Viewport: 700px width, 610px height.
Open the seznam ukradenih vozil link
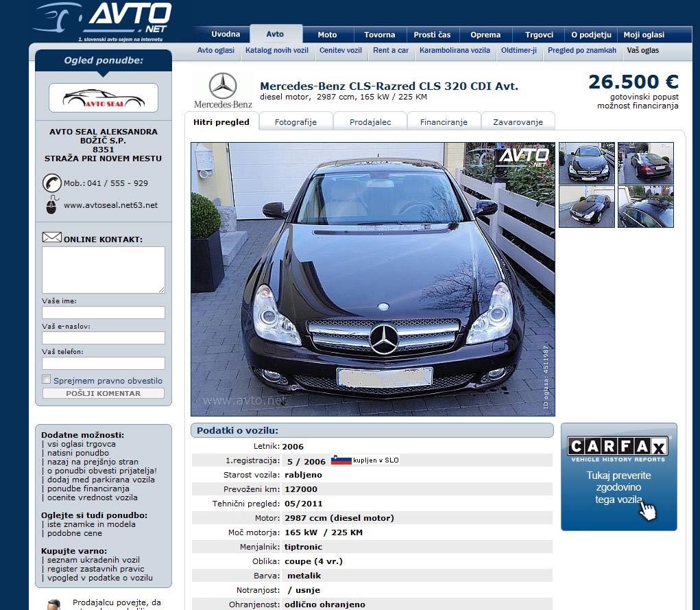93,560
